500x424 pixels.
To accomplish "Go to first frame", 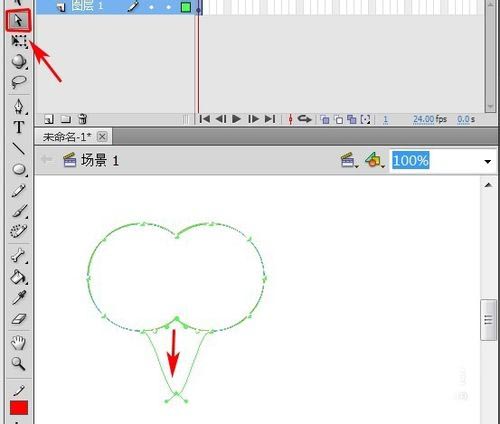I will [x=204, y=119].
